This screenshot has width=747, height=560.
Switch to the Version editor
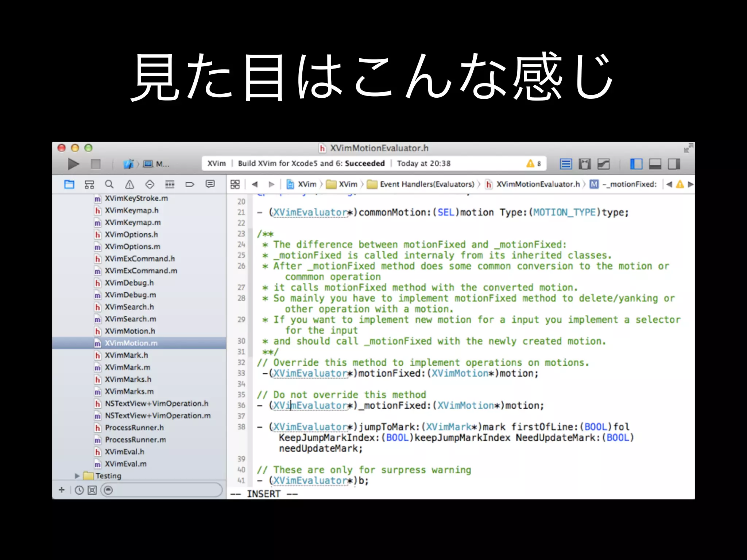coord(603,164)
